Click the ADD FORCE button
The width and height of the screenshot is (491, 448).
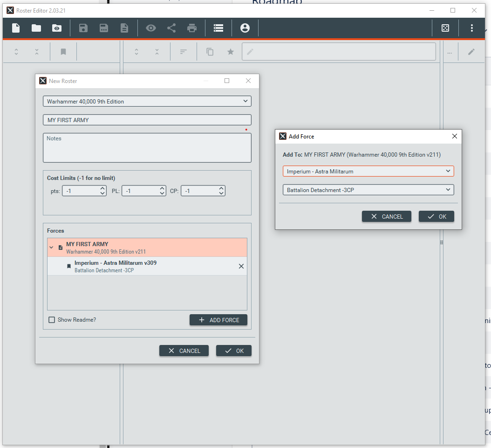[x=218, y=320]
